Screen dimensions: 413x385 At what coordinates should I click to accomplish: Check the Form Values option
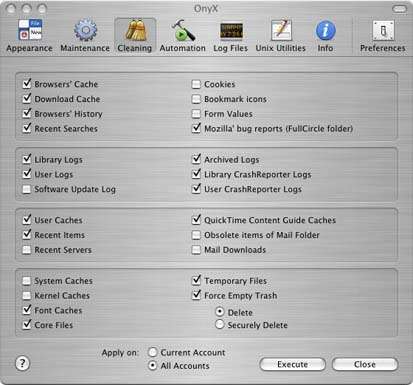[x=196, y=114]
